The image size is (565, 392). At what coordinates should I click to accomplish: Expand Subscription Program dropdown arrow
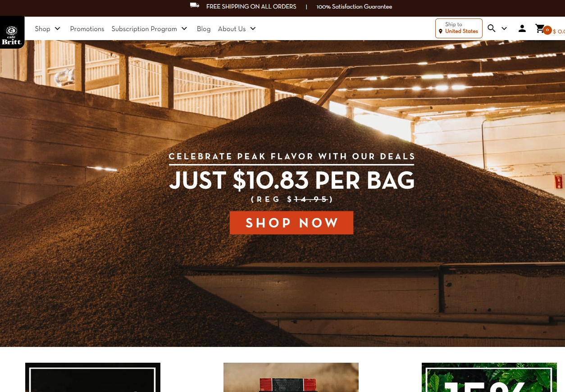tap(184, 28)
